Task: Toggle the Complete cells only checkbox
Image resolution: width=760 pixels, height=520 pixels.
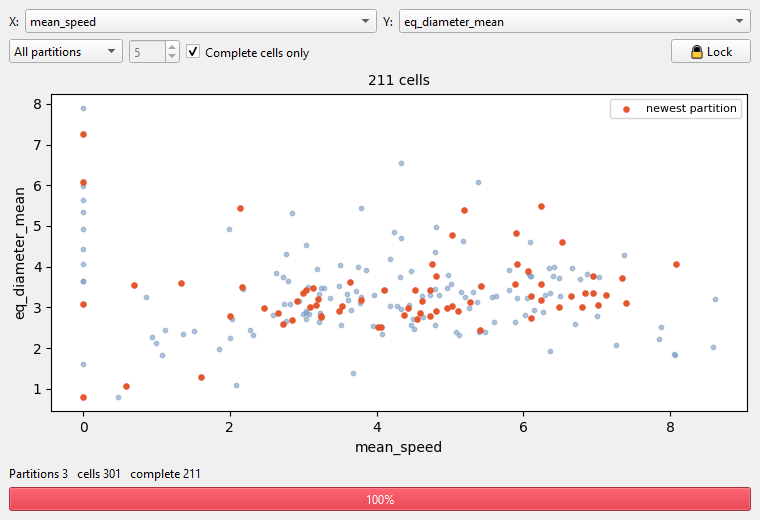Action: tap(193, 51)
